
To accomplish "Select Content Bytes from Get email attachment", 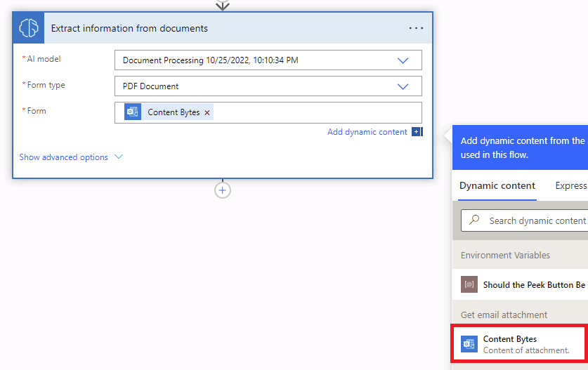I will (x=525, y=344).
